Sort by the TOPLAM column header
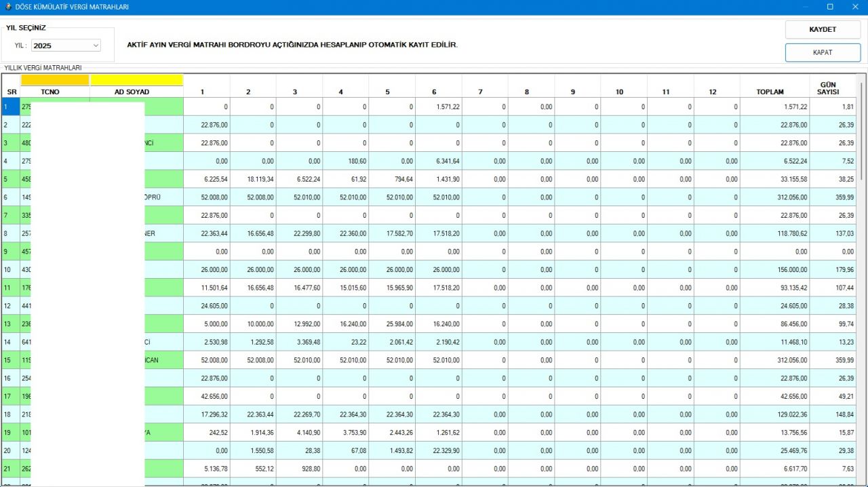 tap(770, 92)
